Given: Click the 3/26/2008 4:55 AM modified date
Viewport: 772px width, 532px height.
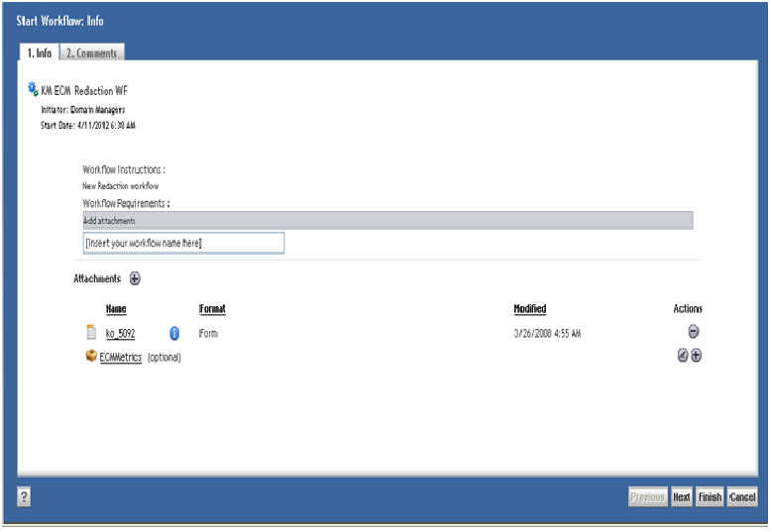Looking at the screenshot, I should coord(547,334).
